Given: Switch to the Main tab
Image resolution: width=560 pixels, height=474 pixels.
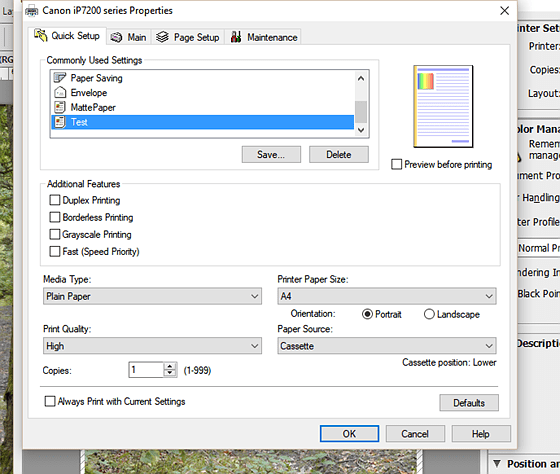Looking at the screenshot, I should click(x=129, y=37).
